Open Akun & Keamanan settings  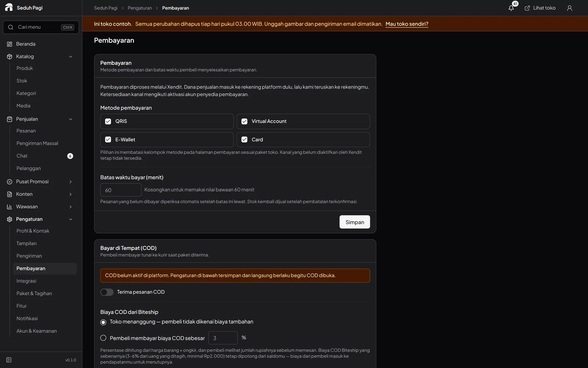[x=45, y=331]
